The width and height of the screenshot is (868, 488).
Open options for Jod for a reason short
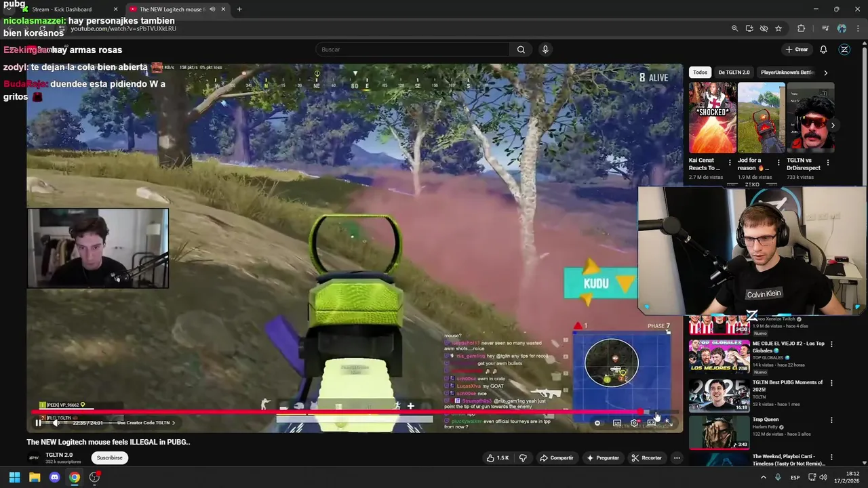(x=778, y=163)
